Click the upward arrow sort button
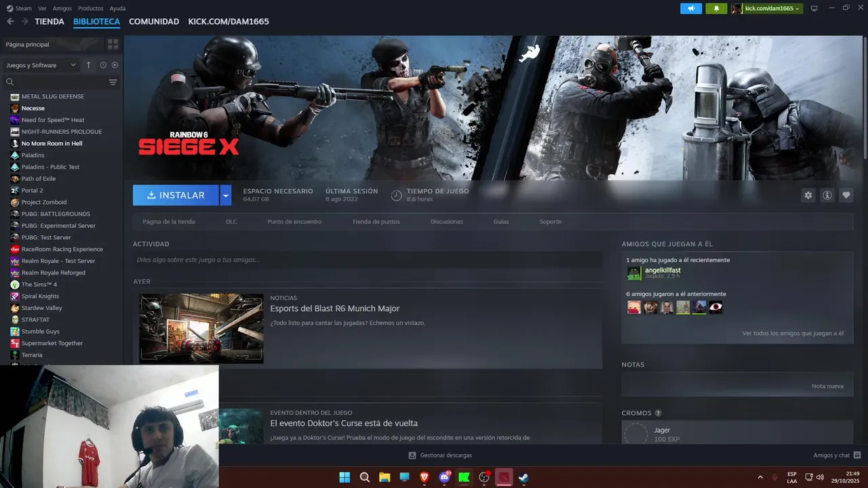Screen dimensions: 868x488 coord(88,65)
